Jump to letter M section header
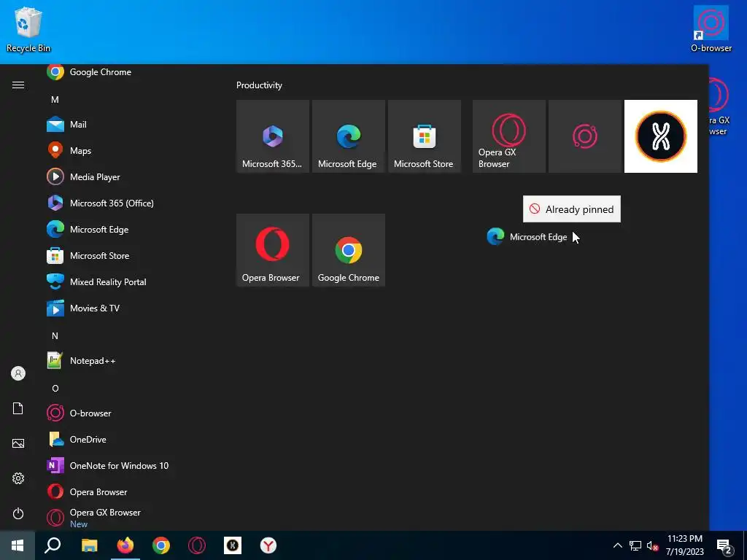747x560 pixels. 55,99
